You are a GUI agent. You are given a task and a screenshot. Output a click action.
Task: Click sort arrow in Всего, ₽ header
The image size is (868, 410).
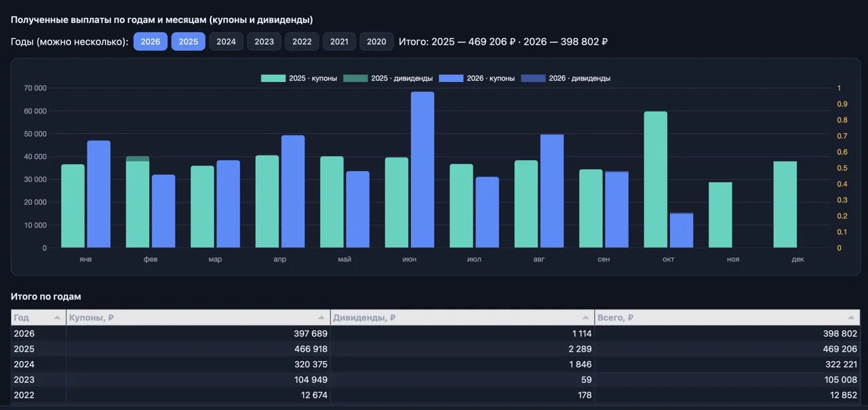(850, 318)
